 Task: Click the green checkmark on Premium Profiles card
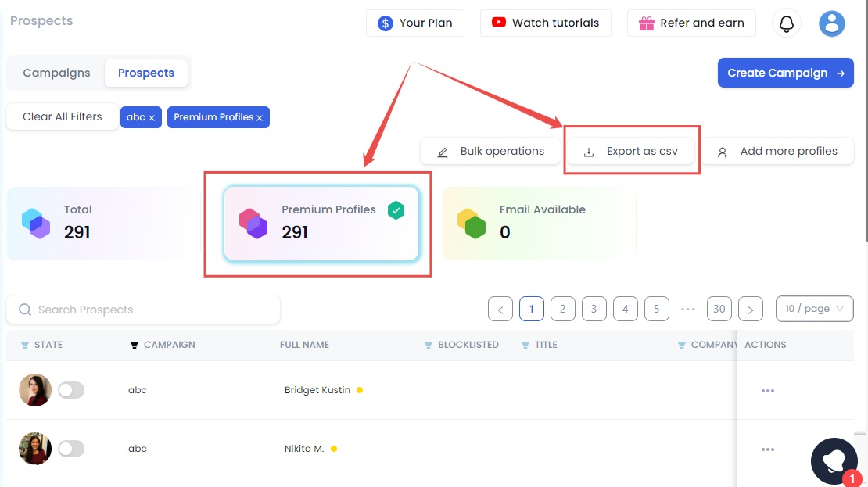396,209
